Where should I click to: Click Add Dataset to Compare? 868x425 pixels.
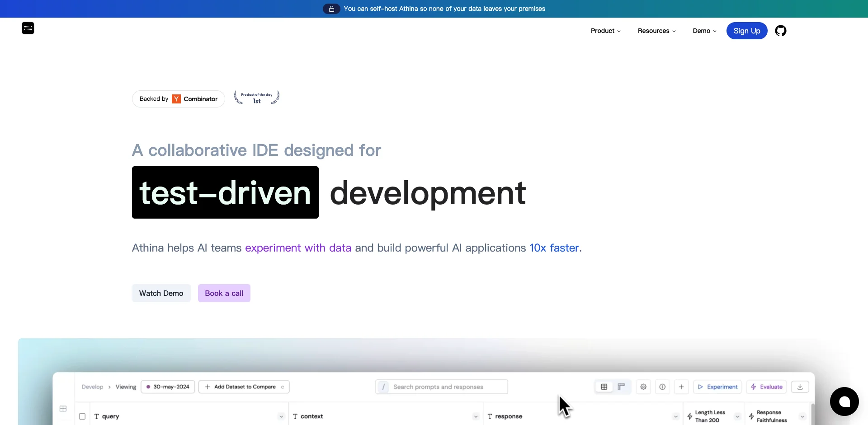[244, 387]
